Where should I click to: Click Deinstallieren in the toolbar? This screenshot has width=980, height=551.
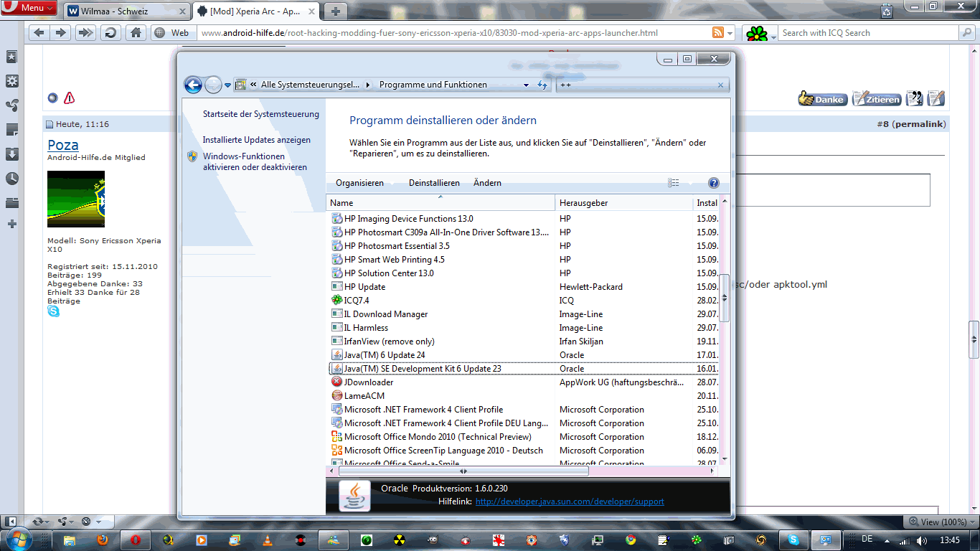434,183
